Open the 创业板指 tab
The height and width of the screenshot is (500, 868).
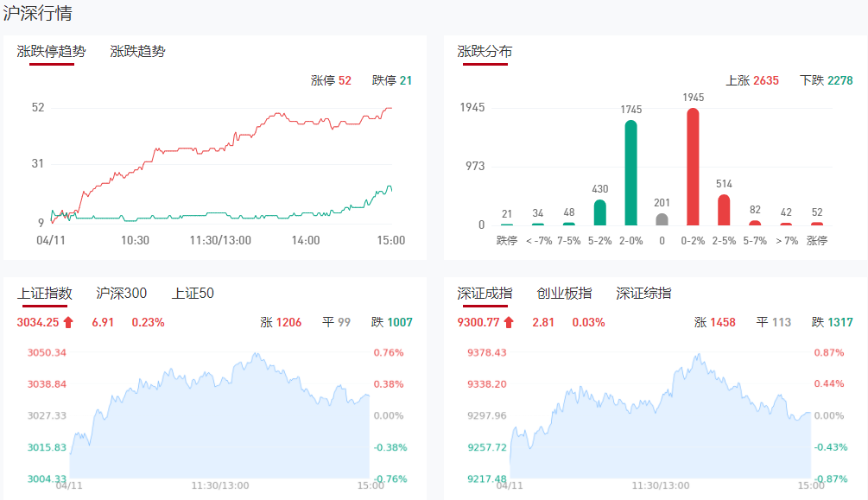[564, 294]
